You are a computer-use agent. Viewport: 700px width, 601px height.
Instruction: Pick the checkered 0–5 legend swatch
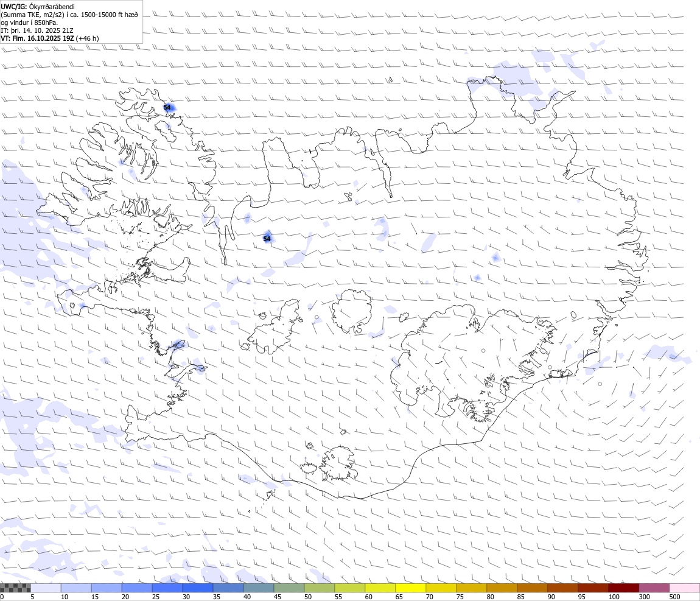[x=15, y=588]
